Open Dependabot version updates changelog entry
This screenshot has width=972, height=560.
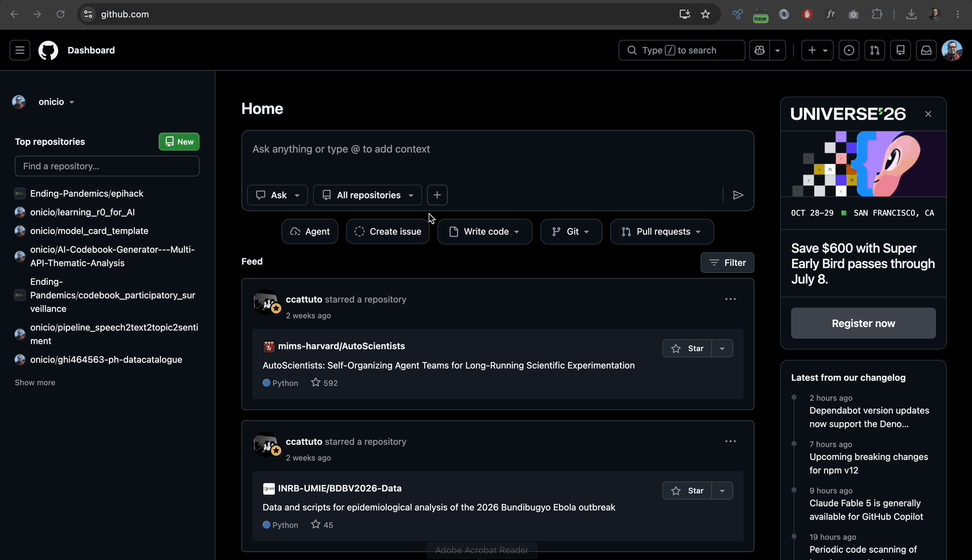click(869, 417)
